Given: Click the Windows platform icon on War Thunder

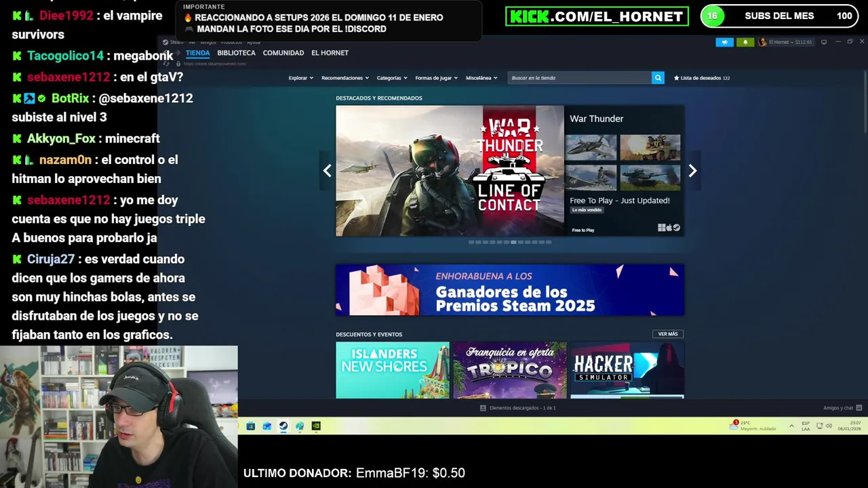Looking at the screenshot, I should coord(661,228).
